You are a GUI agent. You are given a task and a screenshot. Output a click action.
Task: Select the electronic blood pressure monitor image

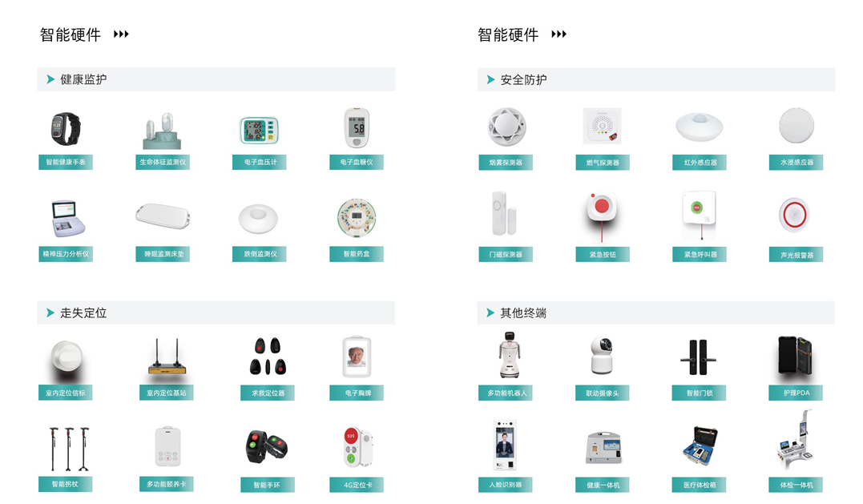coord(260,129)
